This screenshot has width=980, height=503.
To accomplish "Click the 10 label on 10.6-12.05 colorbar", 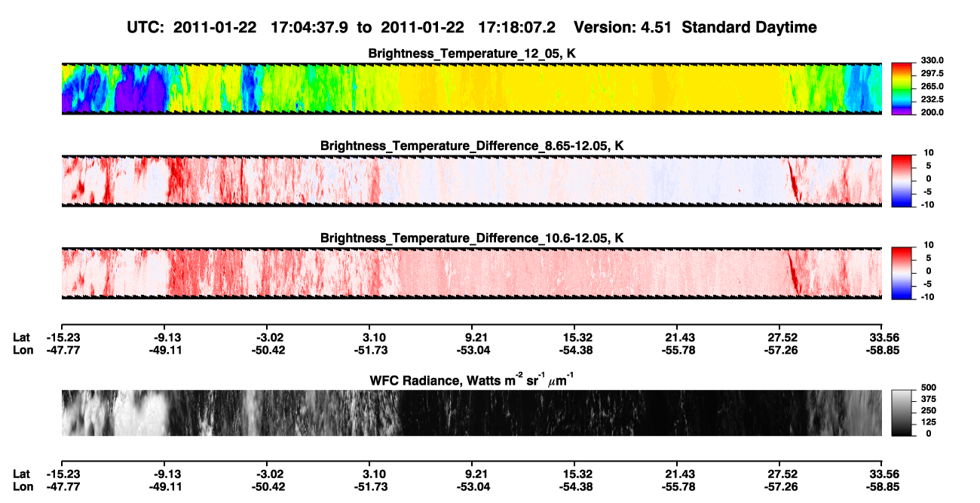I will pyautogui.click(x=930, y=244).
